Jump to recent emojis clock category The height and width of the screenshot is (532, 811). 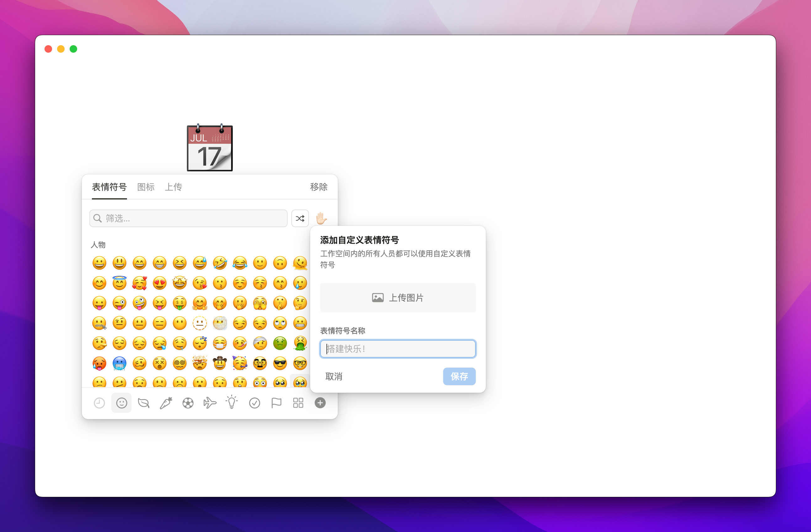tap(99, 403)
